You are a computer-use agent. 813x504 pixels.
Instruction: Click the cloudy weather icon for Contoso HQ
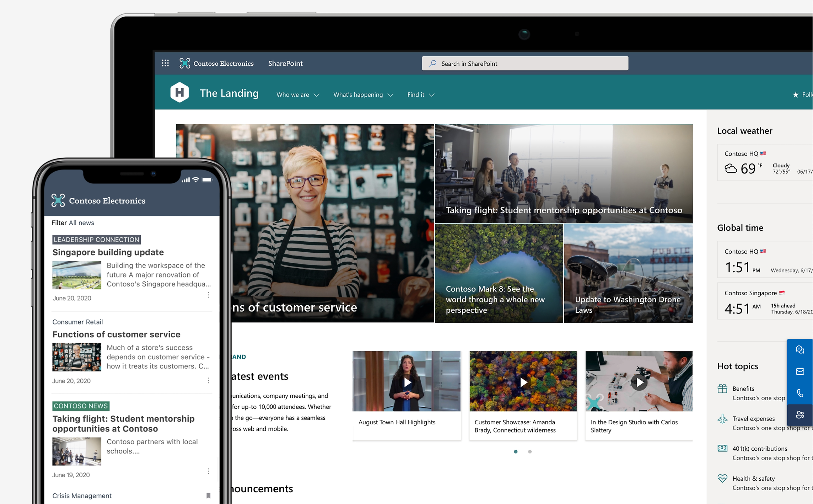click(730, 168)
